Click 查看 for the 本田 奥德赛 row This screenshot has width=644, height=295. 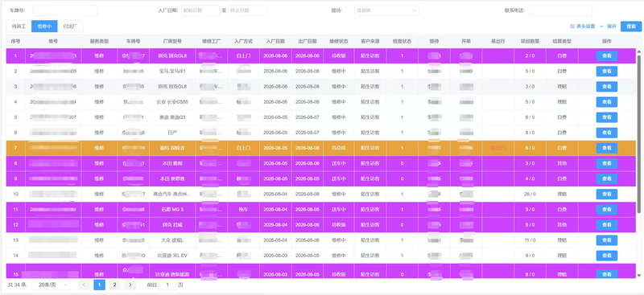607,179
